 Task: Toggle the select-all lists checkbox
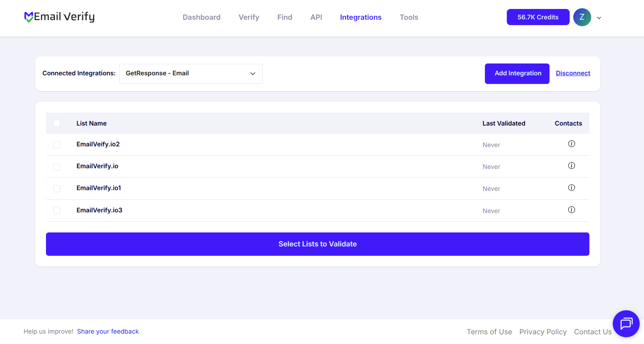57,123
